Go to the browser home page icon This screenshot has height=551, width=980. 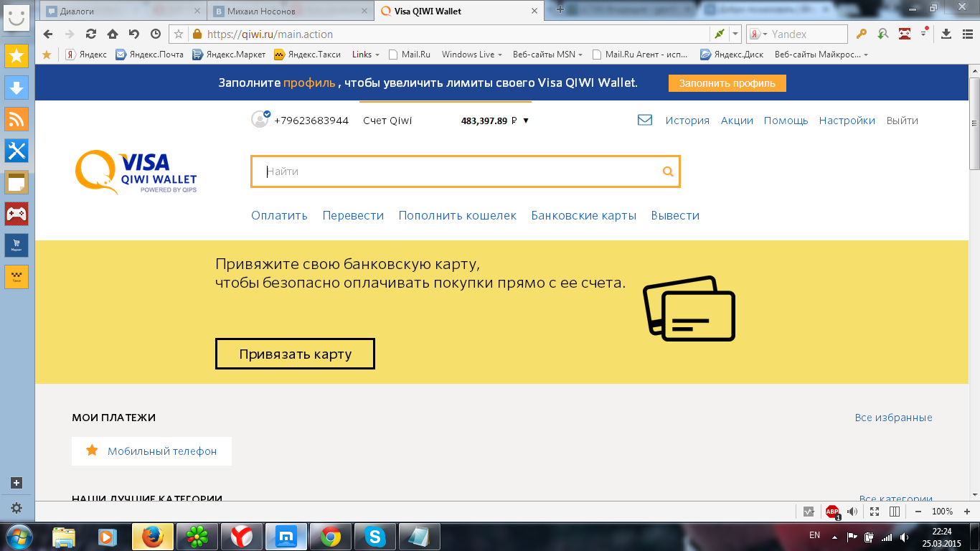113,34
